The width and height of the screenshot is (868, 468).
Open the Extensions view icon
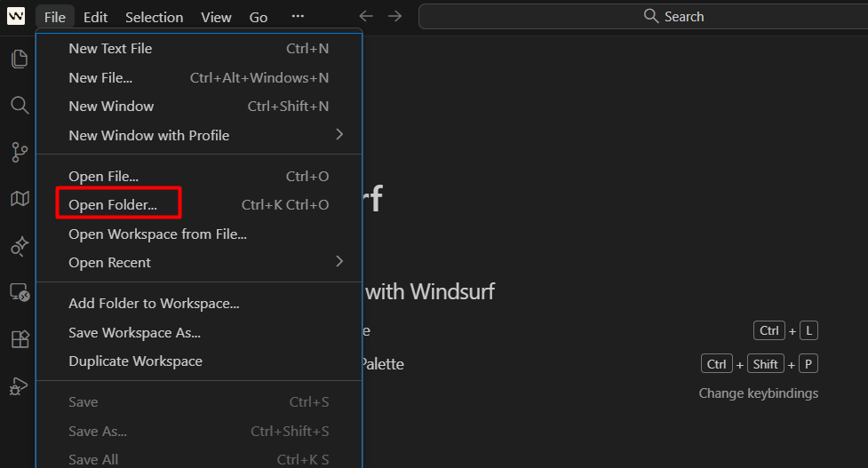[19, 339]
